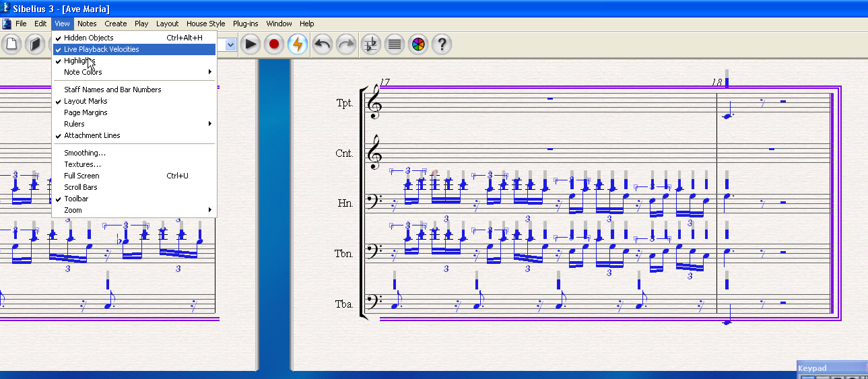Click the Keypad window title bar
The width and height of the screenshot is (868, 379).
click(x=832, y=368)
